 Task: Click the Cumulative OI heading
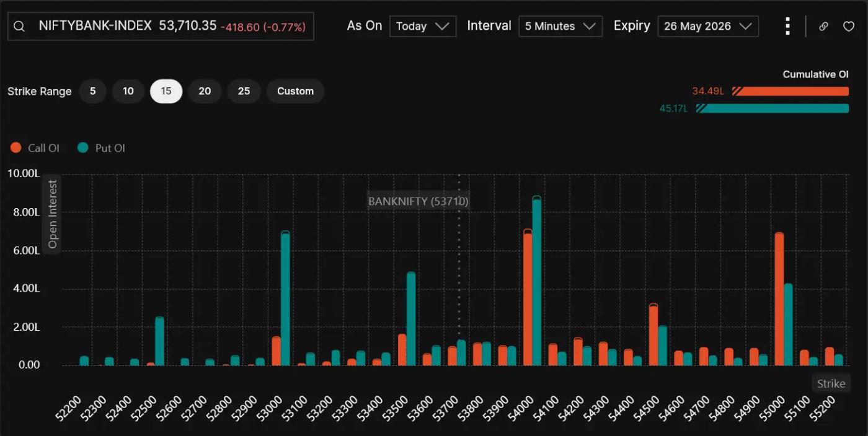(815, 74)
